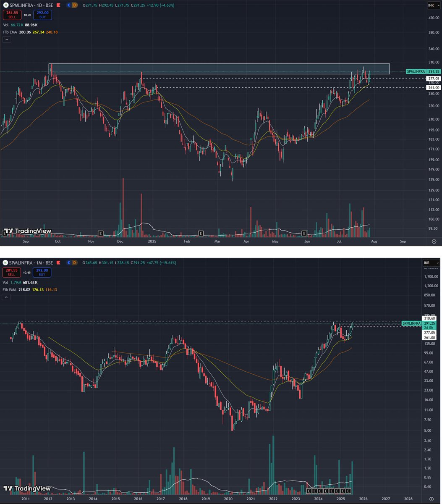Select the Fib EMA indicator title
Image resolution: width=442 pixels, height=504 pixels.
pyautogui.click(x=11, y=31)
